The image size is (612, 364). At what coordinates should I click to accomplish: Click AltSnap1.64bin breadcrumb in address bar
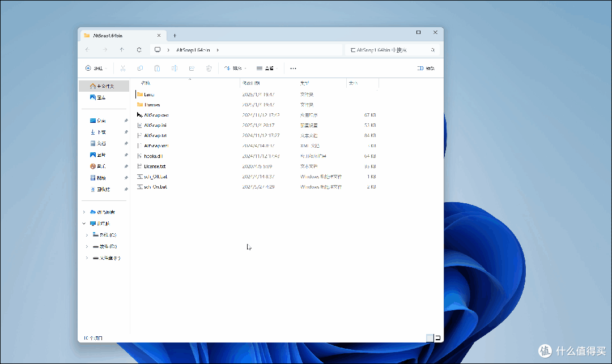click(193, 50)
